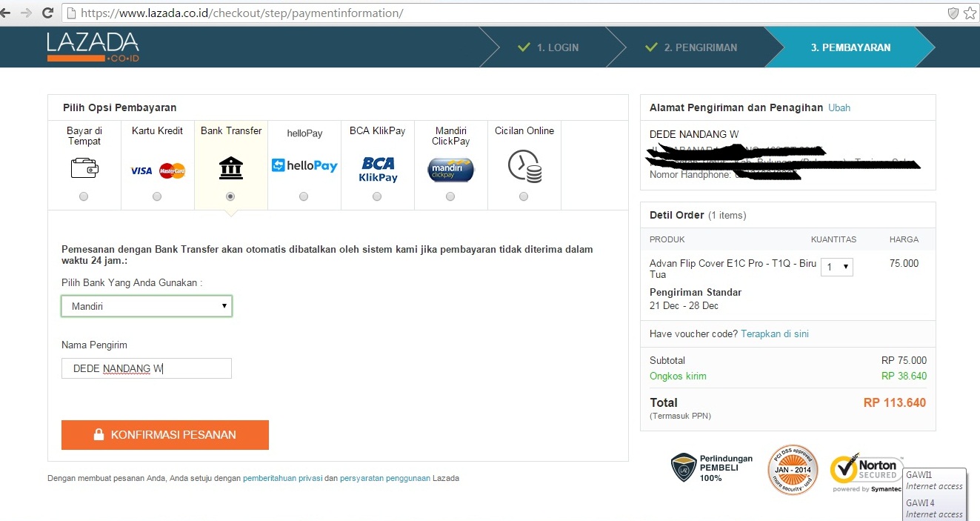Select BCA KlikPay radio button
This screenshot has width=980, height=521.
pyautogui.click(x=377, y=196)
